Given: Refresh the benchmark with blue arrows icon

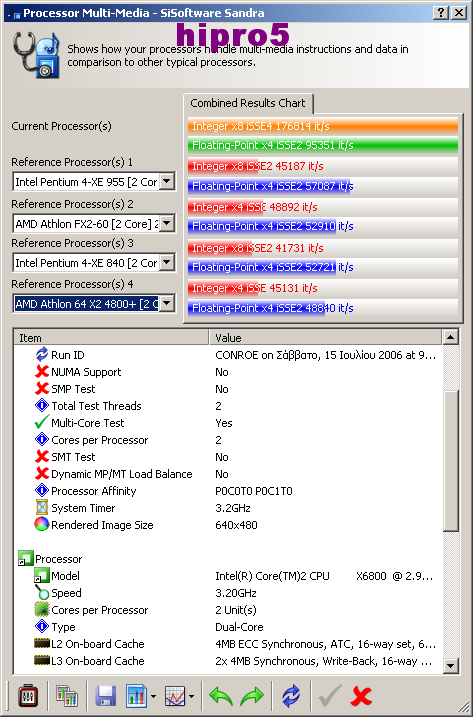Looking at the screenshot, I should [x=291, y=696].
